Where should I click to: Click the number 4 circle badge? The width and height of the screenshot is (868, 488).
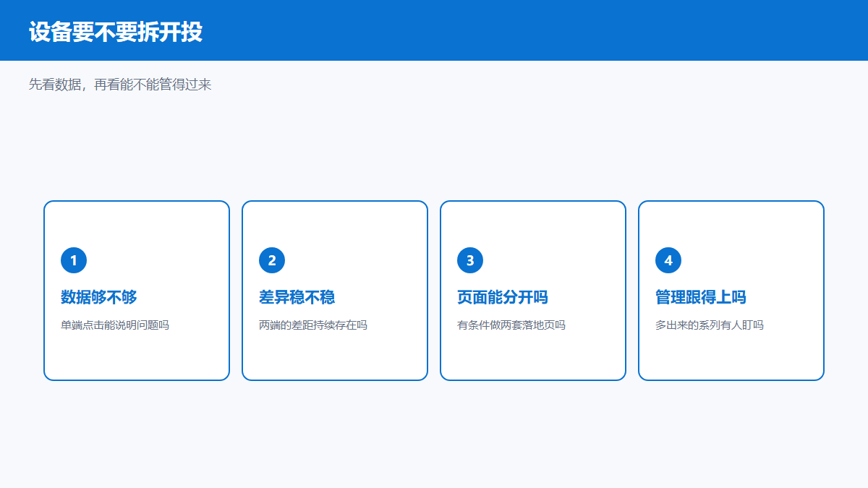(x=668, y=260)
